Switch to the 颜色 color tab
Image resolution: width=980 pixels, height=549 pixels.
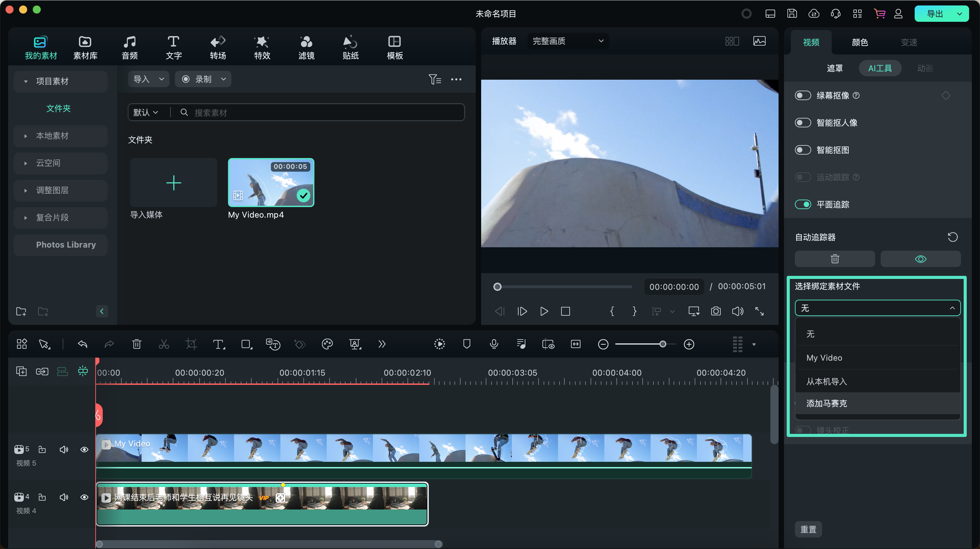click(x=860, y=42)
